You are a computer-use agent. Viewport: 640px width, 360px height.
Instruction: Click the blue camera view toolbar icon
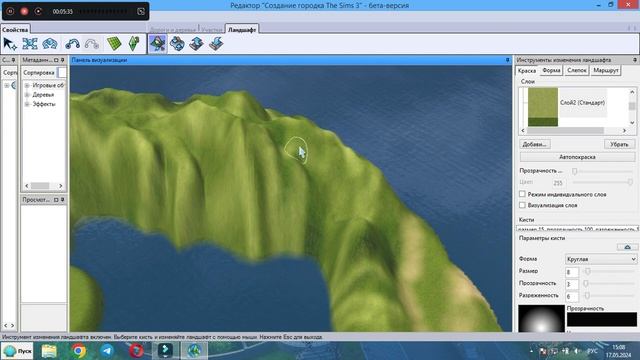click(x=50, y=44)
